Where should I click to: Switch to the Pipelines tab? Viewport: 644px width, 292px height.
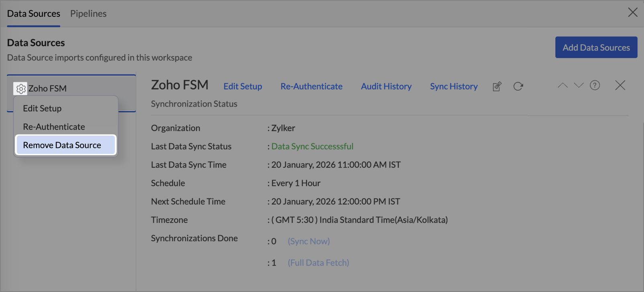[88, 14]
